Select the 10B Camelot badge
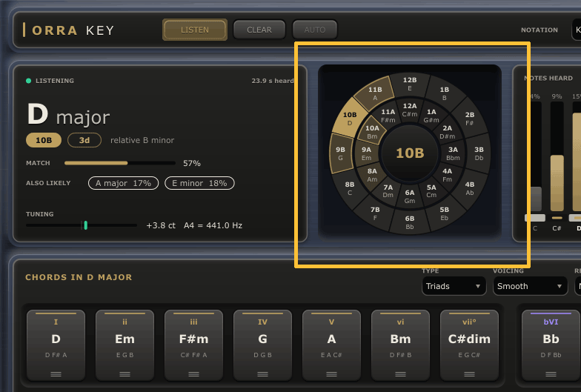This screenshot has height=392, width=581. [44, 140]
